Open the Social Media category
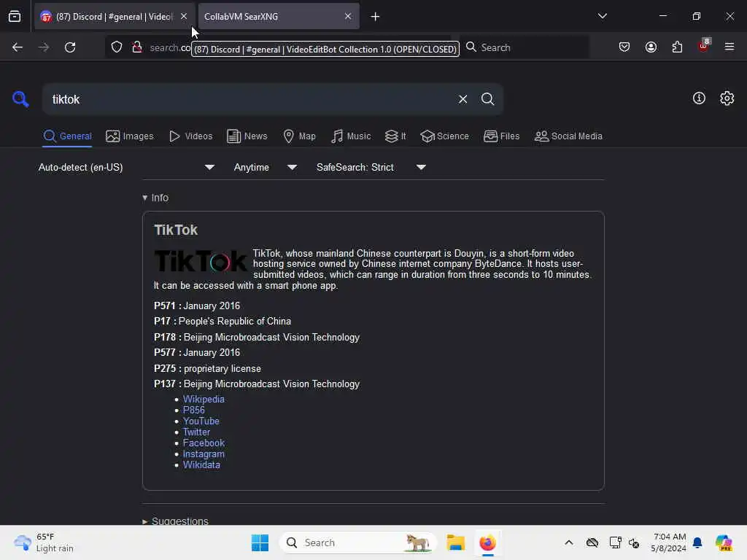The height and width of the screenshot is (560, 747). 568,136
